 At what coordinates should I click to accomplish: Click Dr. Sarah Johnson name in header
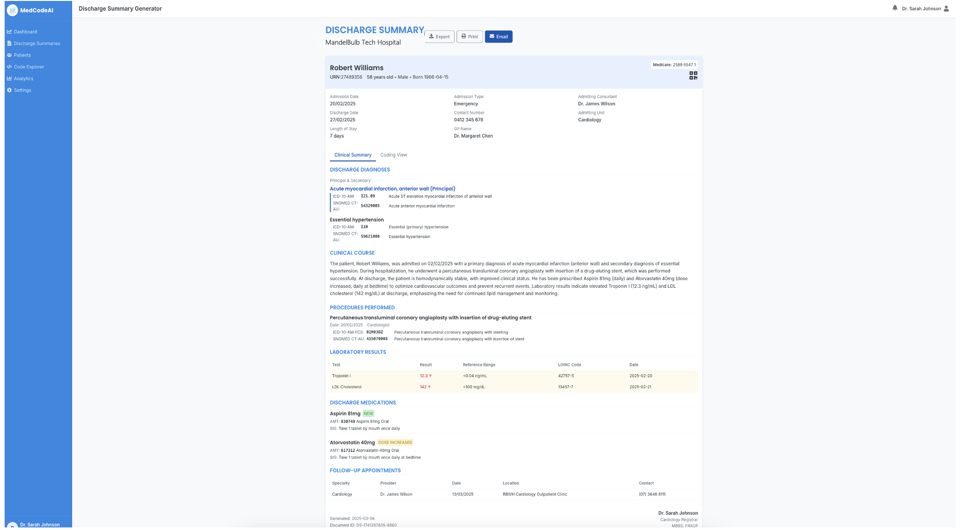tap(921, 9)
